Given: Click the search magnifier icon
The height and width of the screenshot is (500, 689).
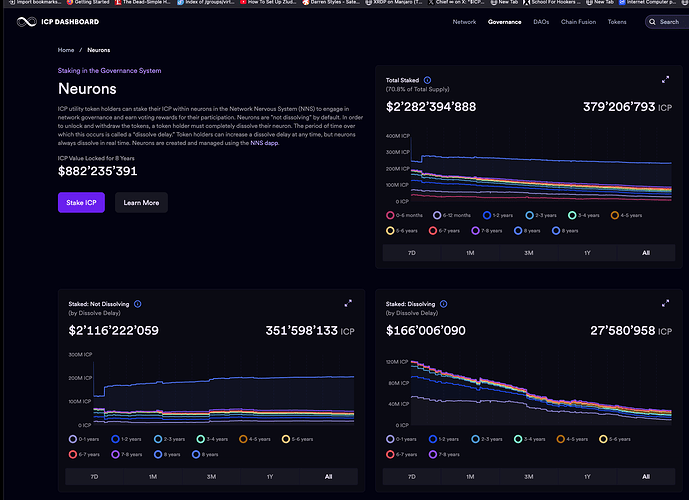Looking at the screenshot, I should tap(653, 22).
